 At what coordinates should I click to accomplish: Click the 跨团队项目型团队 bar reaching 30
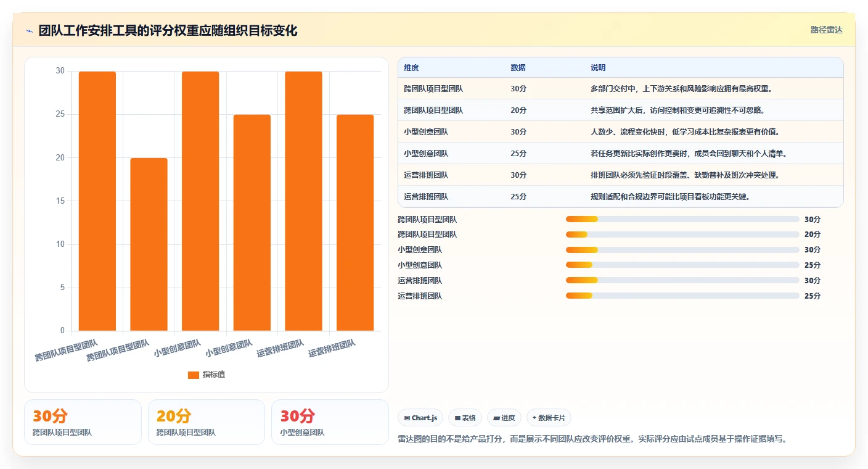[x=97, y=201]
